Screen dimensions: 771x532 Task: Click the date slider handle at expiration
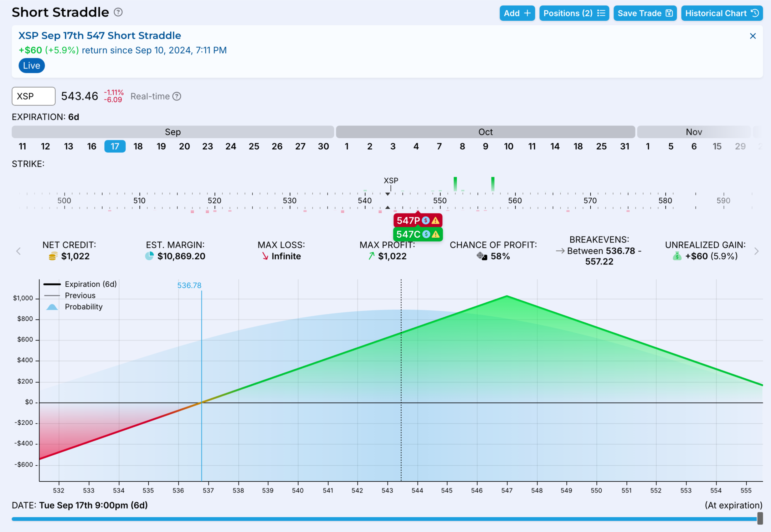click(760, 518)
